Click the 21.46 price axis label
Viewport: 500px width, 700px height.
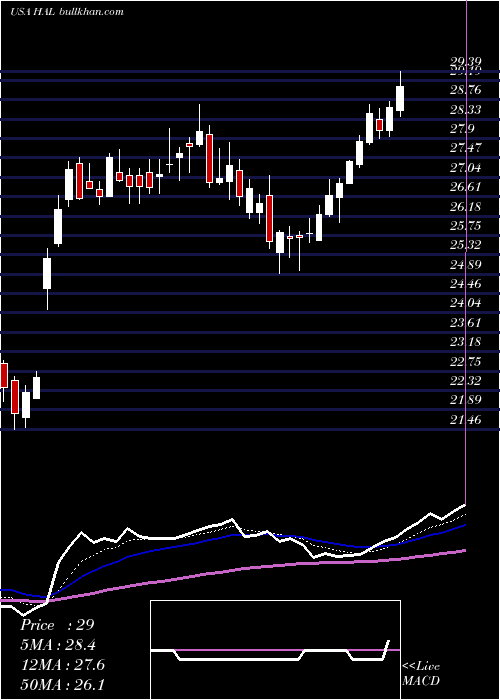point(465,420)
